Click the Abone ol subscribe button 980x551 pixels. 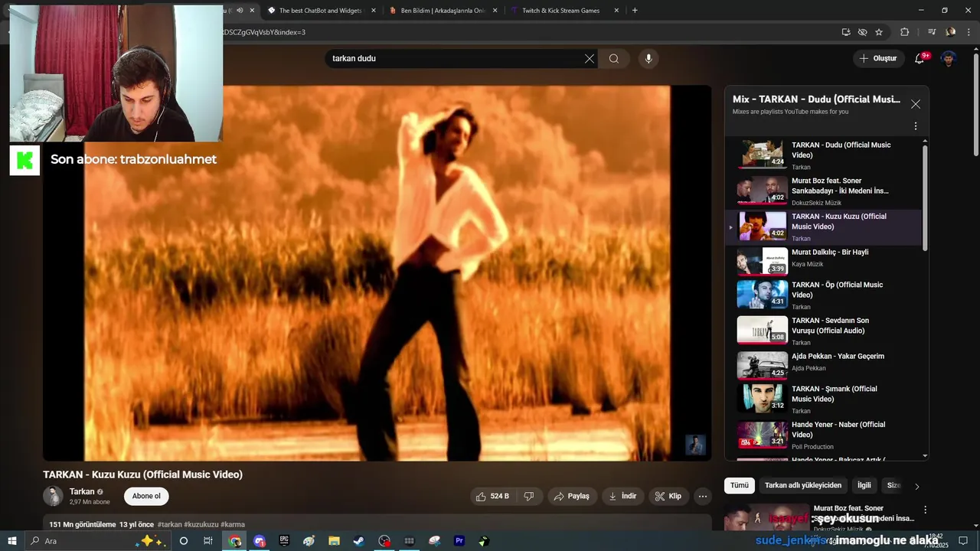[146, 497]
